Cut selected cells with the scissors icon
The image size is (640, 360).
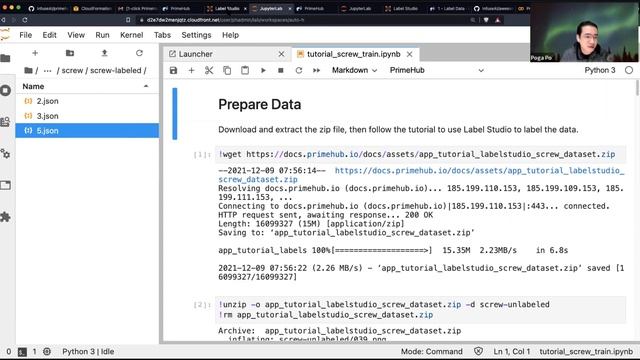point(209,70)
